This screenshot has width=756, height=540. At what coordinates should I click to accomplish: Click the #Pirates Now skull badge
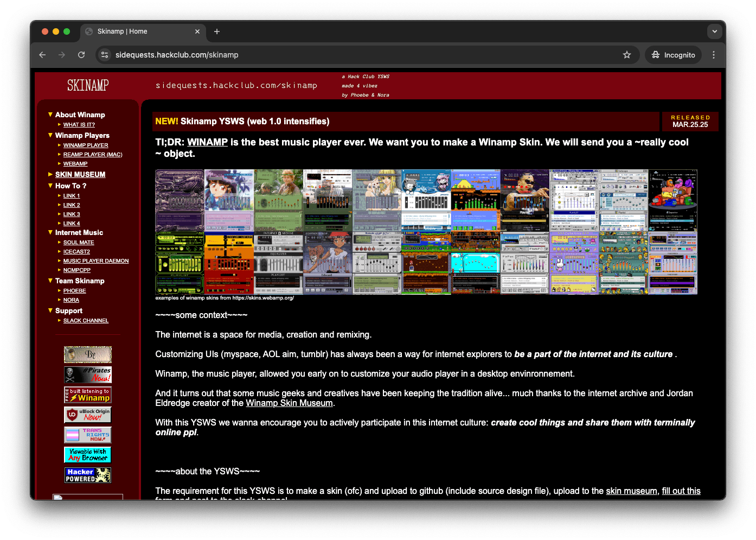coord(88,374)
